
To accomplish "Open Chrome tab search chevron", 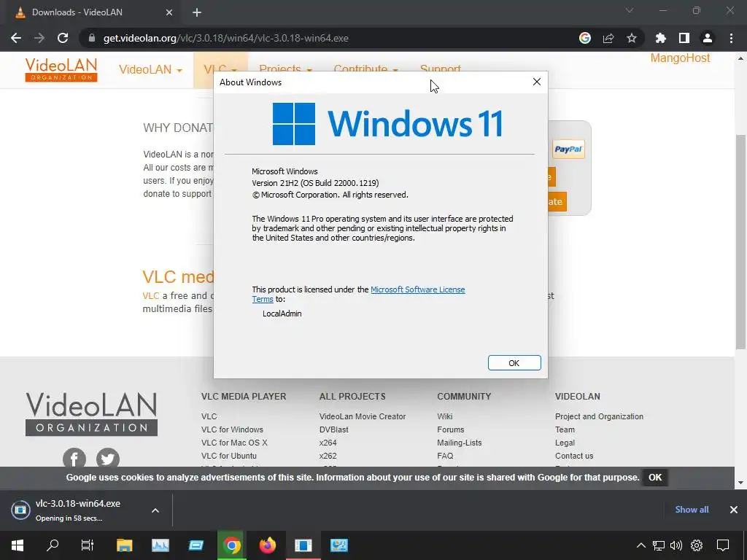I will 630,10.
